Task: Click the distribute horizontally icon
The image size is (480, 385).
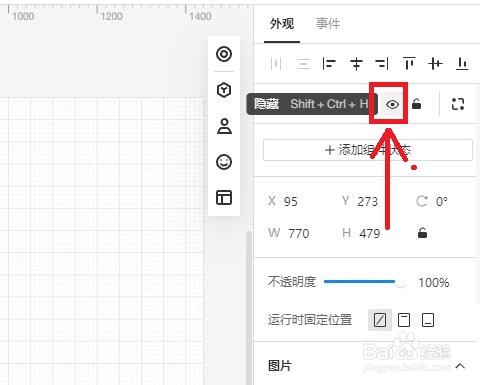Action: [x=276, y=63]
